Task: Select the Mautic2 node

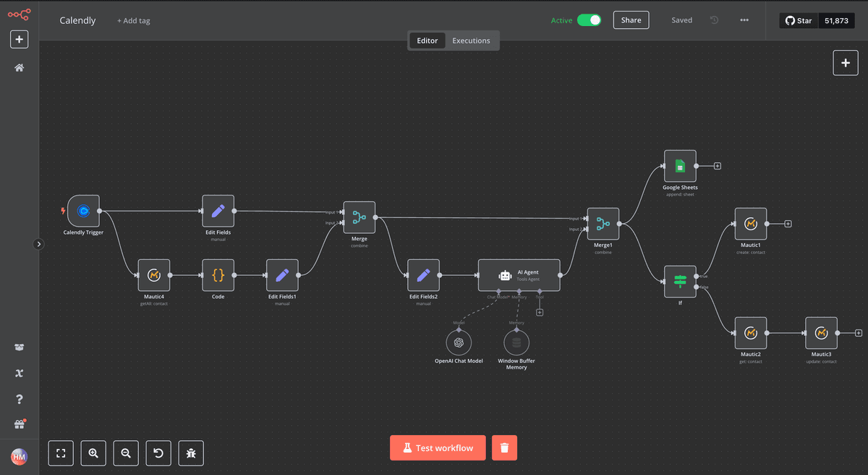Action: click(751, 333)
